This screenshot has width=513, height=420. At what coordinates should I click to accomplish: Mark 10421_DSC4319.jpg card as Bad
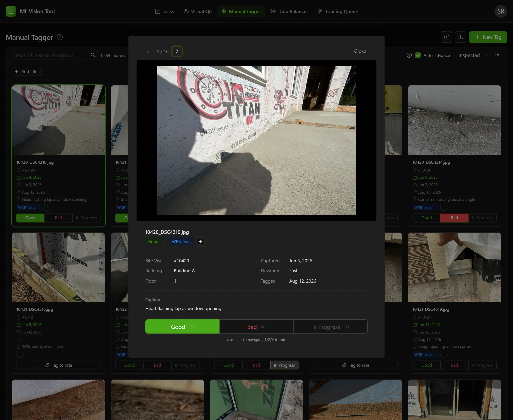454,365
